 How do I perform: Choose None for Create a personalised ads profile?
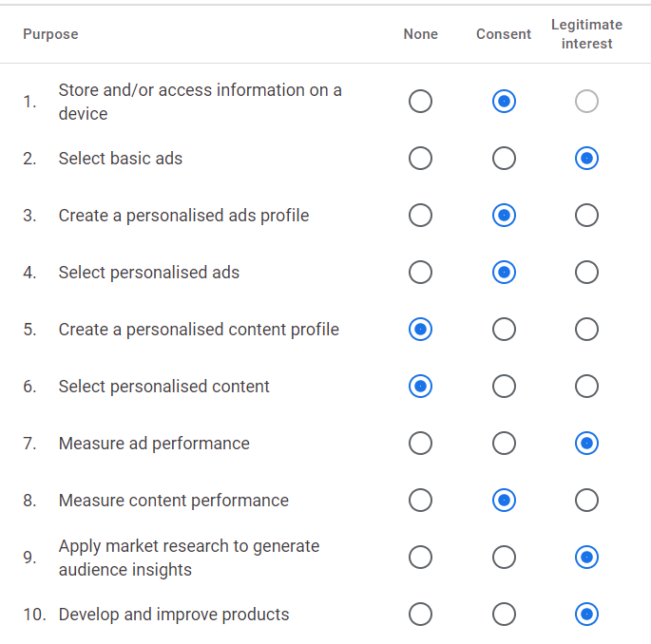[420, 216]
